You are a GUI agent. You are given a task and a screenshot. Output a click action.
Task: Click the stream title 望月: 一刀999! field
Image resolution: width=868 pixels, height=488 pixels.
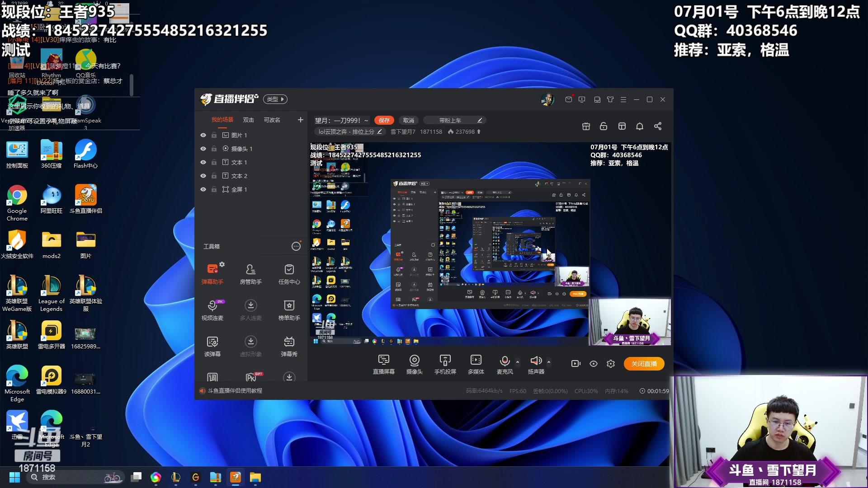342,120
